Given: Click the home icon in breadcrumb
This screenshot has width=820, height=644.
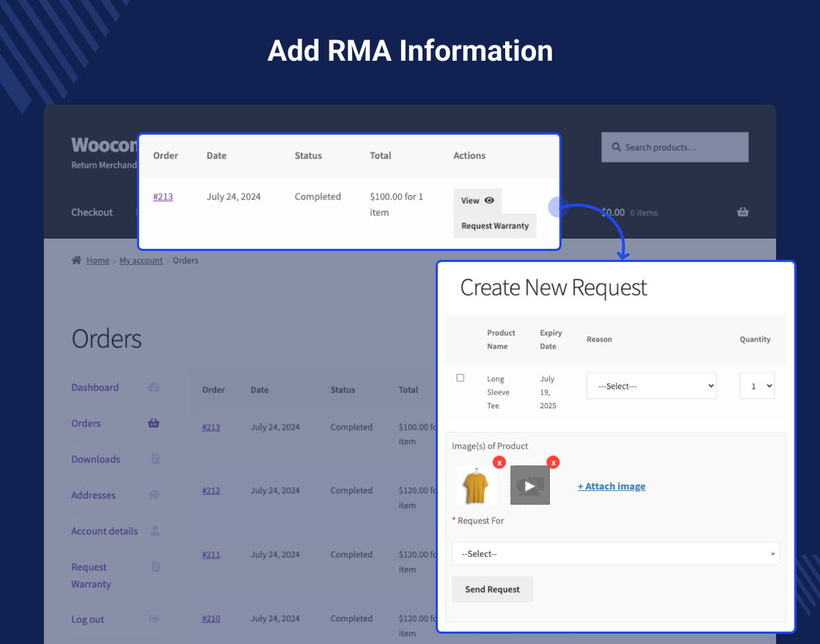Looking at the screenshot, I should point(76,261).
